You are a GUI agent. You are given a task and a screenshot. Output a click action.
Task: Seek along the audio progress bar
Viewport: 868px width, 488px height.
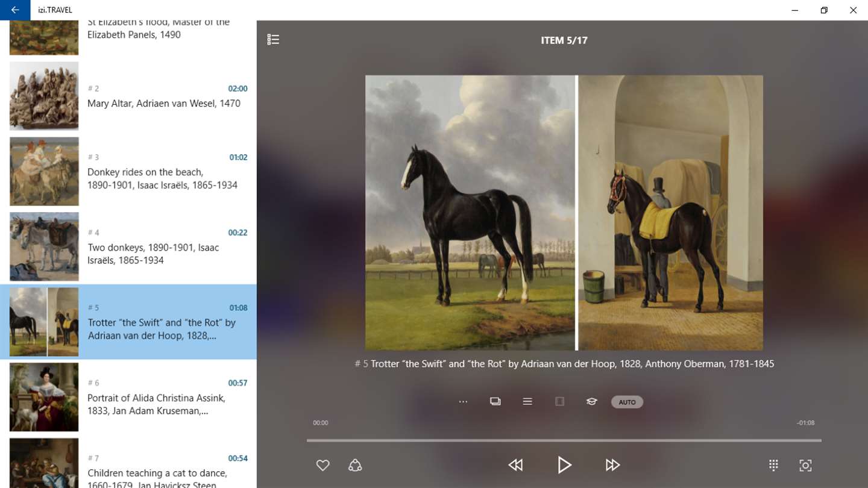pos(564,440)
